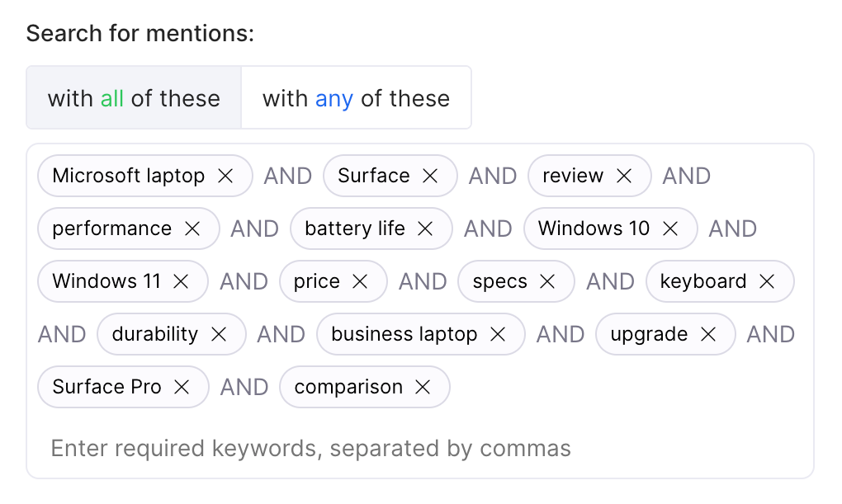Remove the 'business laptop' keyword tag
The width and height of the screenshot is (842, 504).
coord(498,334)
